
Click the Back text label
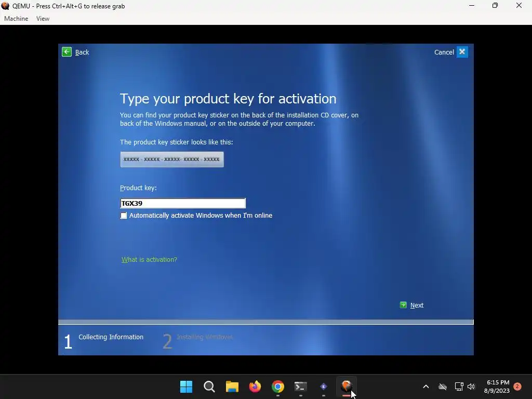tap(82, 52)
